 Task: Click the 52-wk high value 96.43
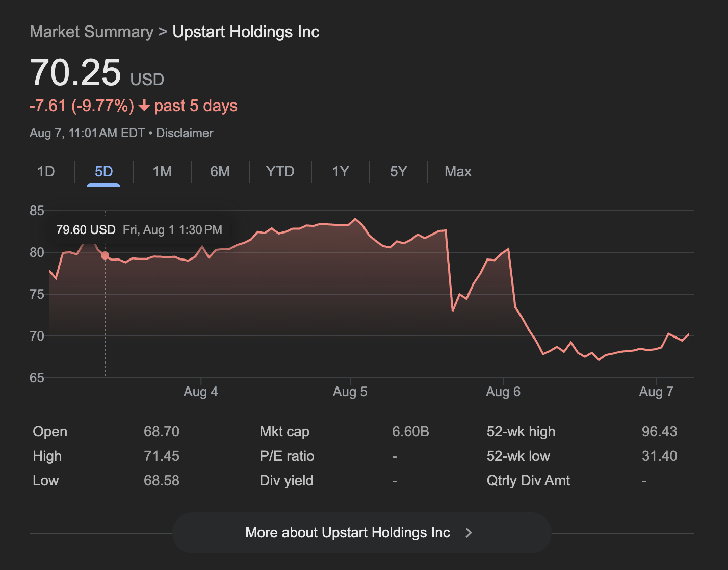pos(659,432)
